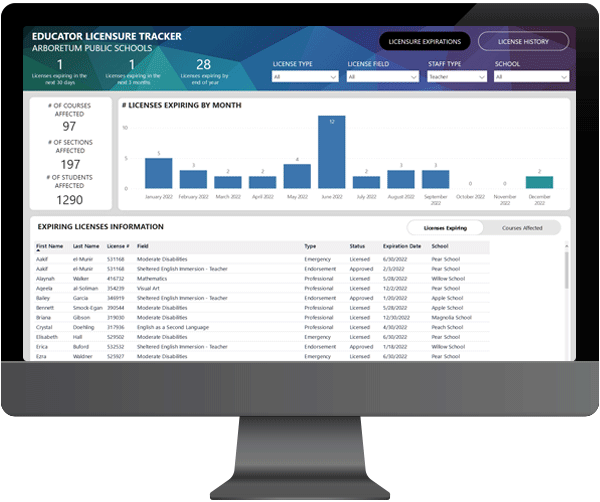Select the teal December 2022 bar
Viewport: 600px width, 502px height.
539,182
